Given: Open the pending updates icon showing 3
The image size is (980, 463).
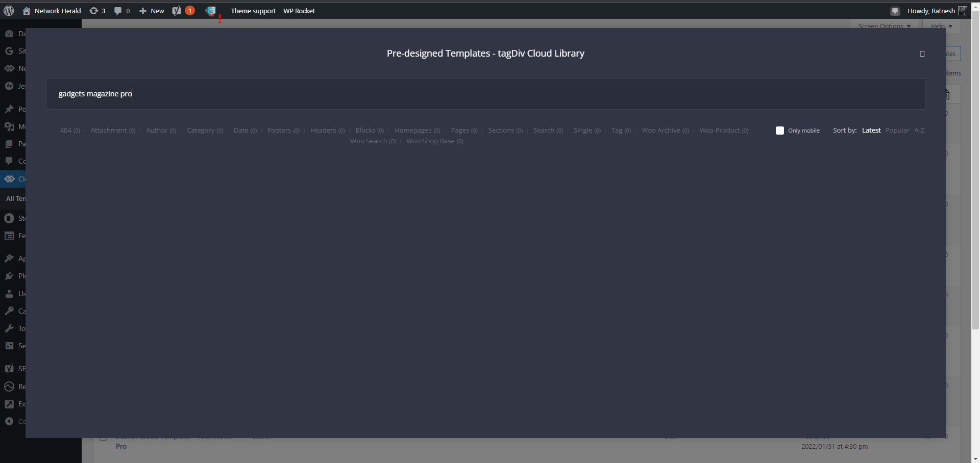Looking at the screenshot, I should [97, 11].
